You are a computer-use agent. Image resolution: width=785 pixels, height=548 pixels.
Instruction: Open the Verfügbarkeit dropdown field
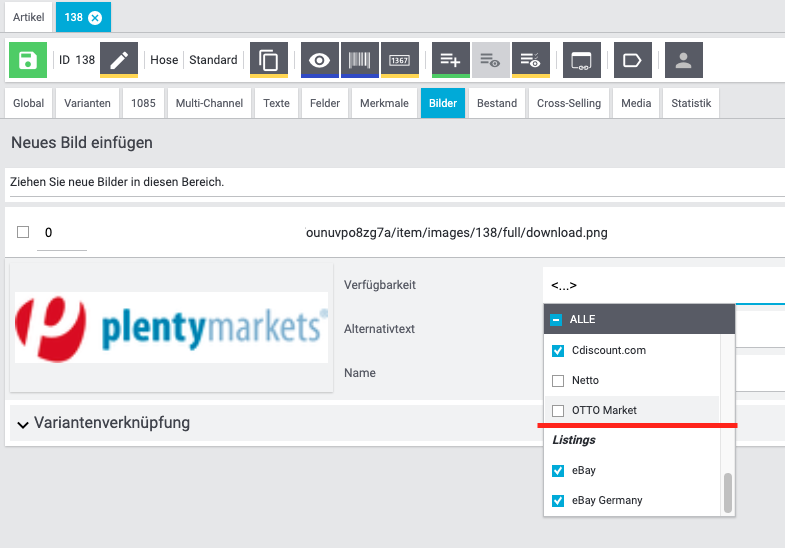[660, 286]
